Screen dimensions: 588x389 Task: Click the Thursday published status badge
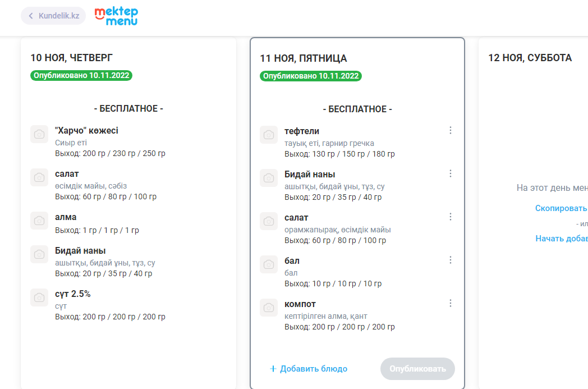(81, 75)
